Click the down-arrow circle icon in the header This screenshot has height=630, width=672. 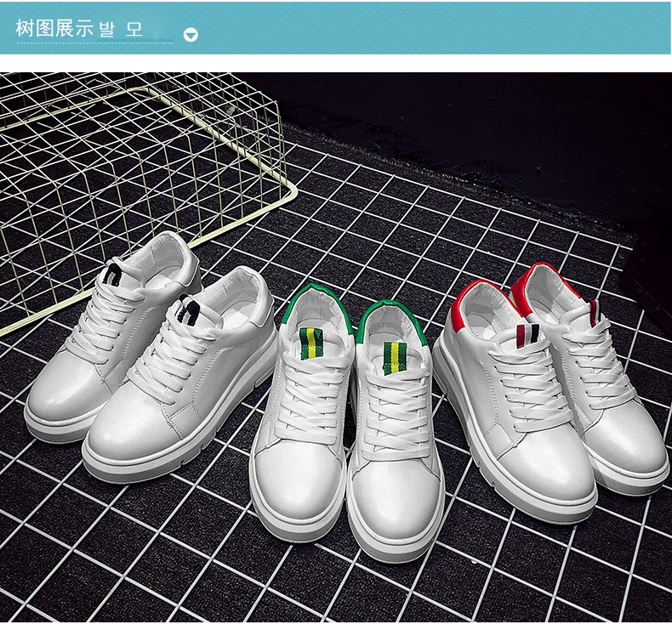pos(191,35)
